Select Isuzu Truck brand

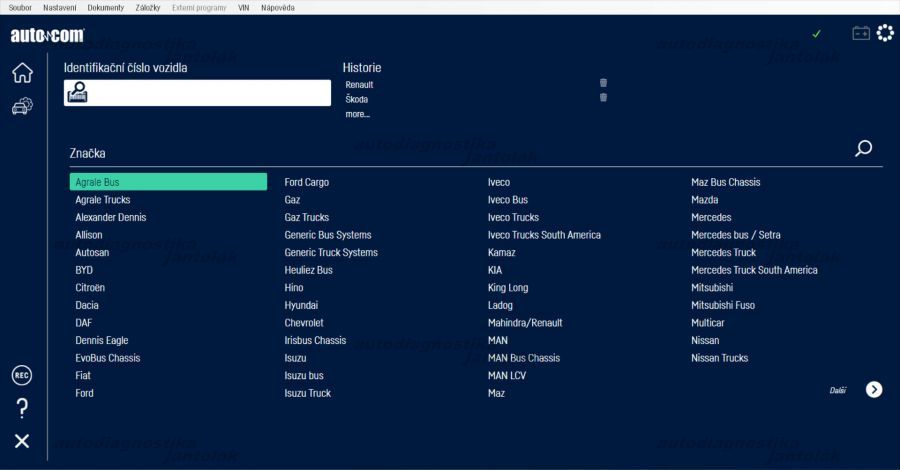[x=308, y=393]
